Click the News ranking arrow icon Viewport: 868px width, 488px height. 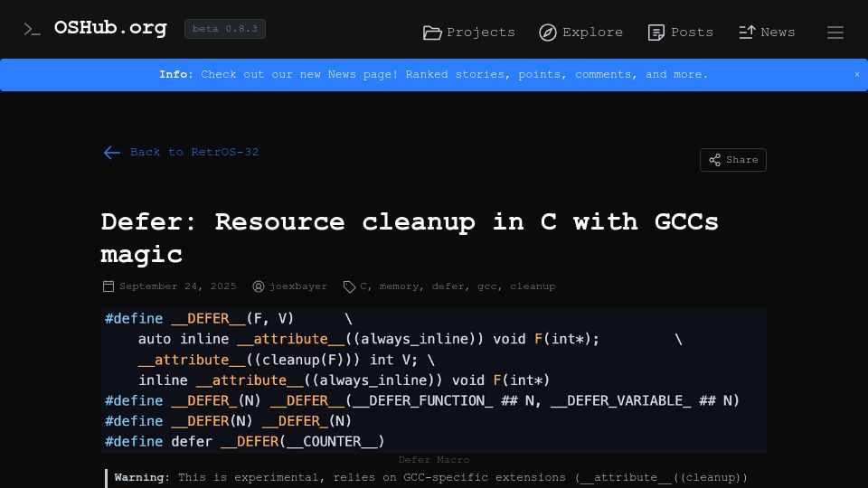[746, 33]
